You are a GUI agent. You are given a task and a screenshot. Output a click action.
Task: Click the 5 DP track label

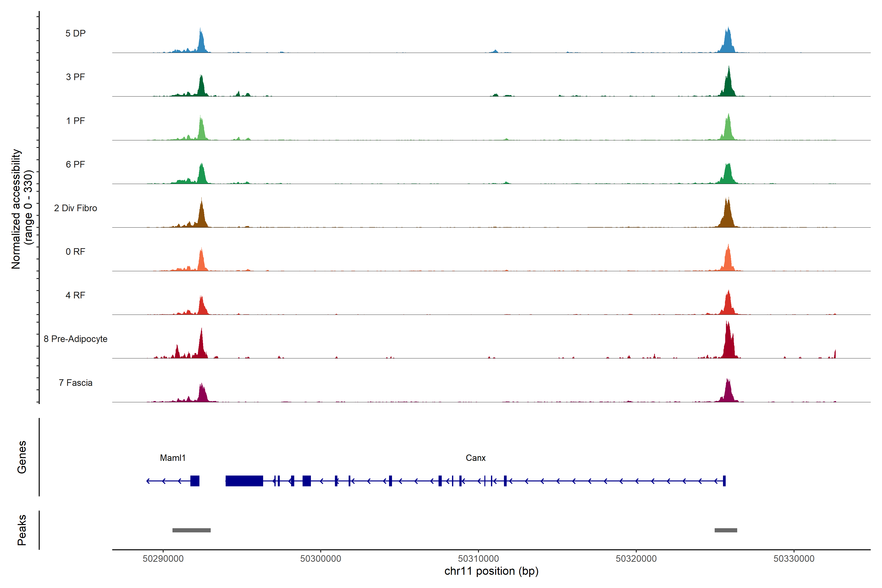pyautogui.click(x=75, y=33)
